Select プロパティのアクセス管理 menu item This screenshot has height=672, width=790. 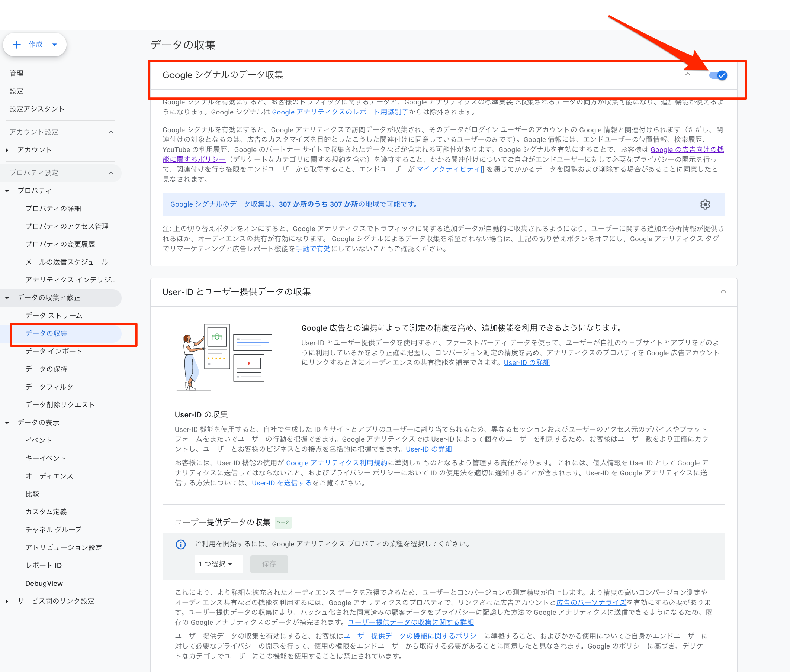pos(67,226)
